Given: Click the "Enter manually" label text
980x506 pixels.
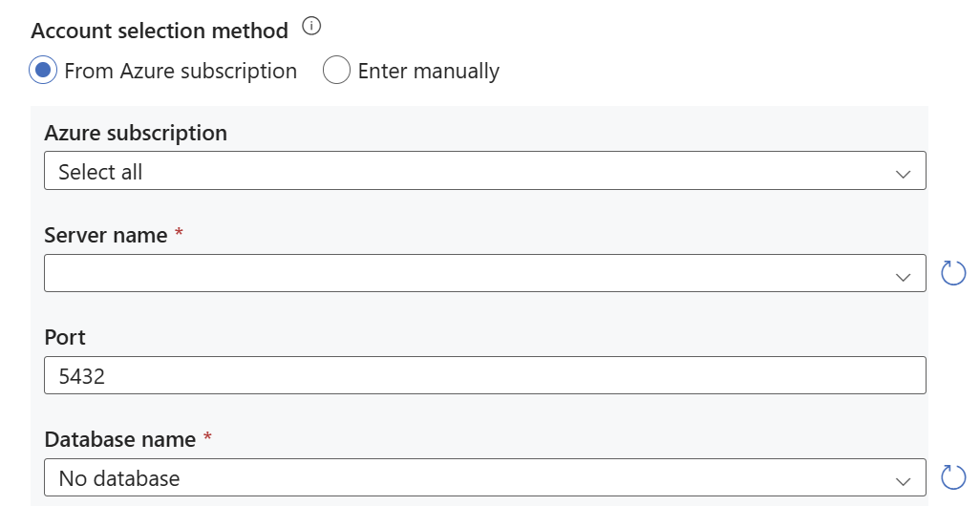Looking at the screenshot, I should (x=428, y=71).
